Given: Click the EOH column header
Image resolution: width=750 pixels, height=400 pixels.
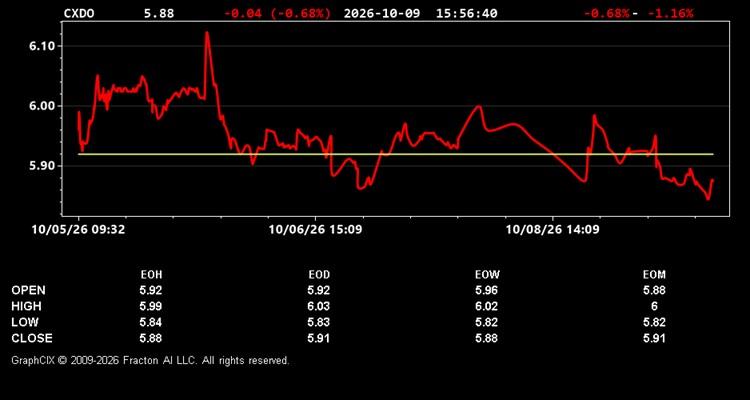Looking at the screenshot, I should [151, 275].
